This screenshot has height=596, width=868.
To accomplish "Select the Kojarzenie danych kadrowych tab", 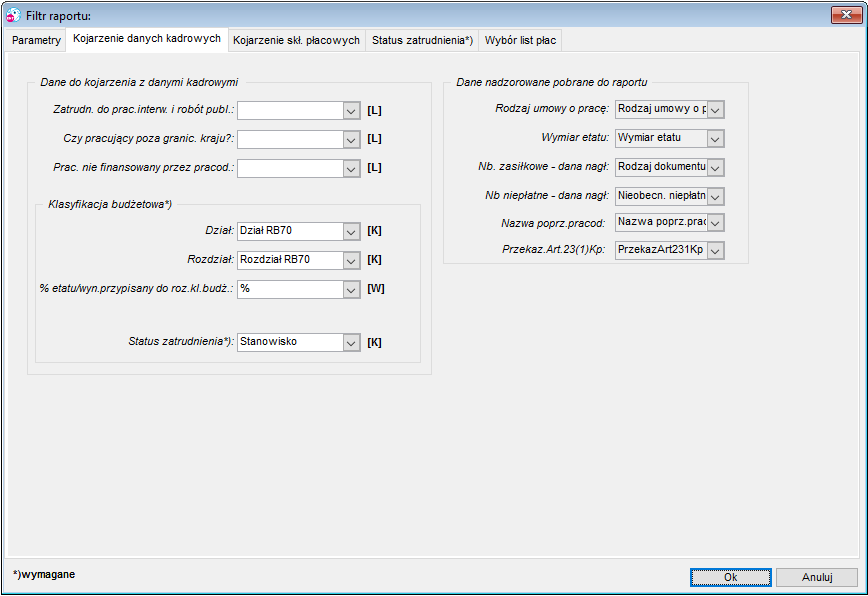I will point(147,39).
